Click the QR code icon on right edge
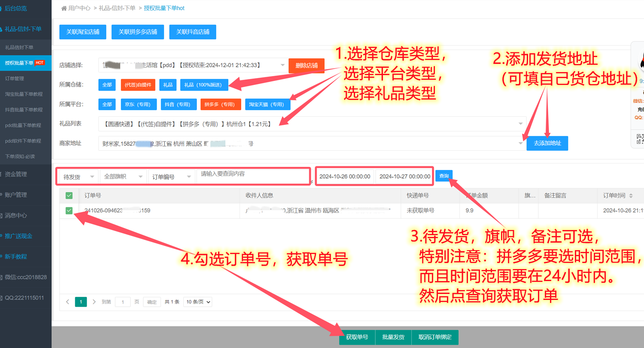Viewport: 644px width, 348px height. point(640,139)
